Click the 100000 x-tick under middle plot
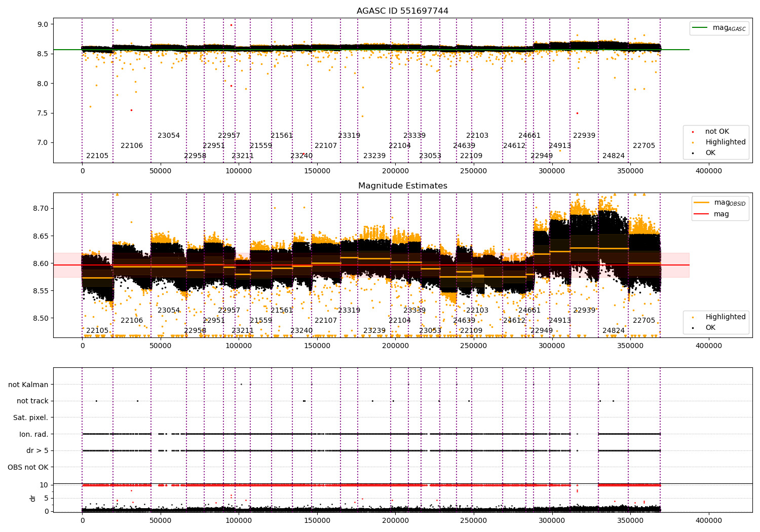Image resolution: width=760 pixels, height=532 pixels. pyautogui.click(x=239, y=346)
